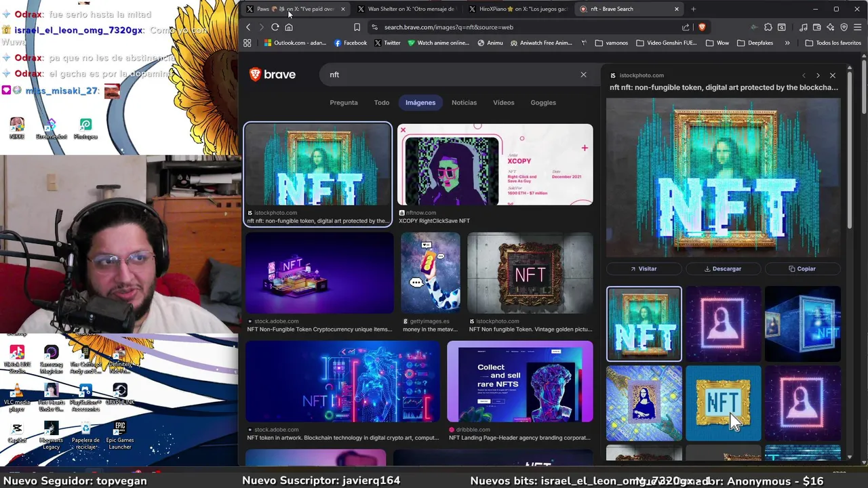Open the Deepfakes bookmarks folder

click(754, 43)
